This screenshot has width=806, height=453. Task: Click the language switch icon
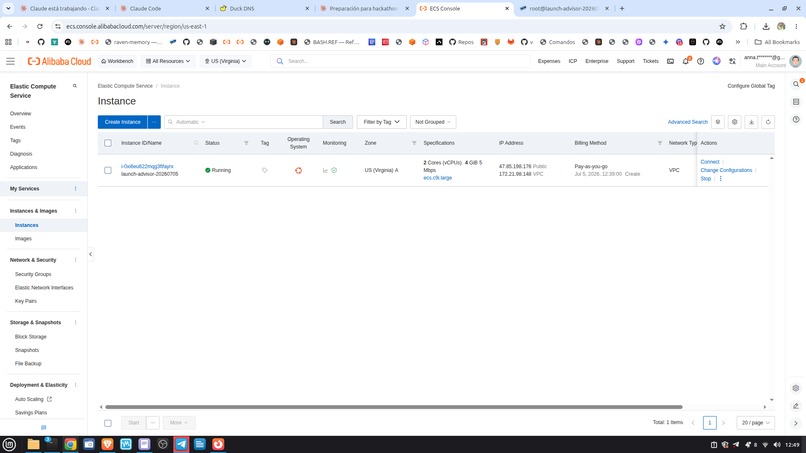point(732,61)
